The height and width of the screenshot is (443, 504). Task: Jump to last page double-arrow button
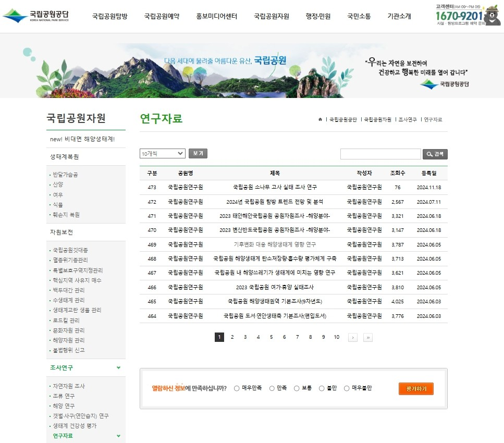368,337
